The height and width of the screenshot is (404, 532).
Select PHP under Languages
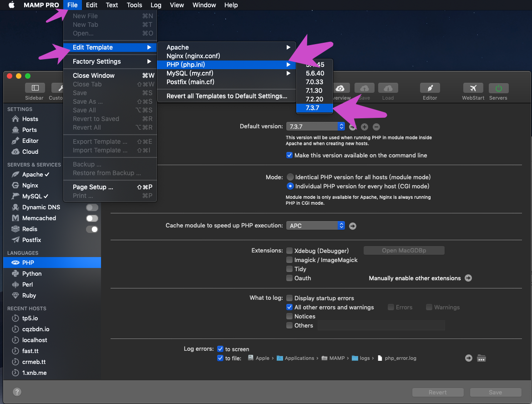(52, 263)
